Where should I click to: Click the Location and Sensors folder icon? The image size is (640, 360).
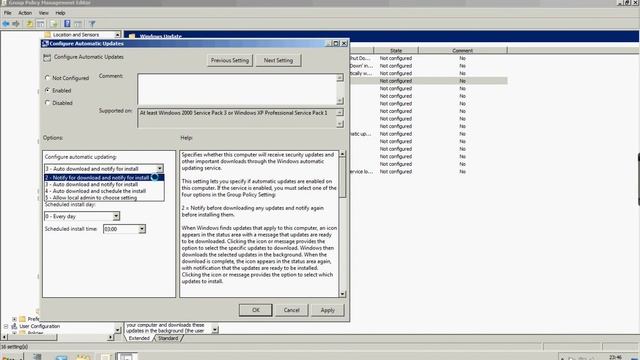[47, 35]
